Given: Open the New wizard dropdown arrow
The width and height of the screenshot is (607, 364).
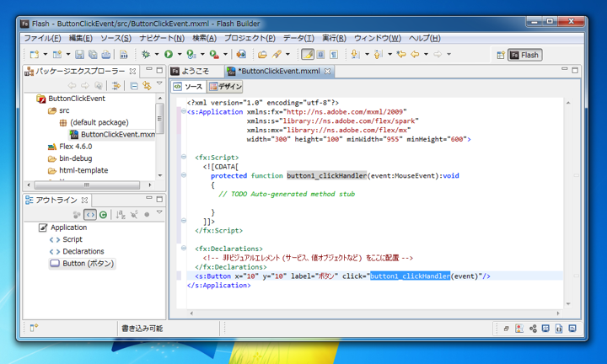Looking at the screenshot, I should [x=46, y=55].
